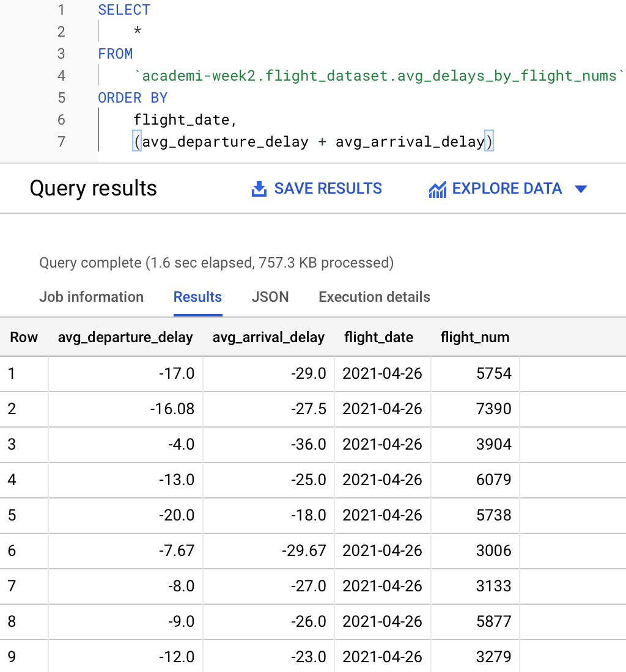The height and width of the screenshot is (672, 626).
Task: Open the Execution details tab
Action: coord(374,297)
